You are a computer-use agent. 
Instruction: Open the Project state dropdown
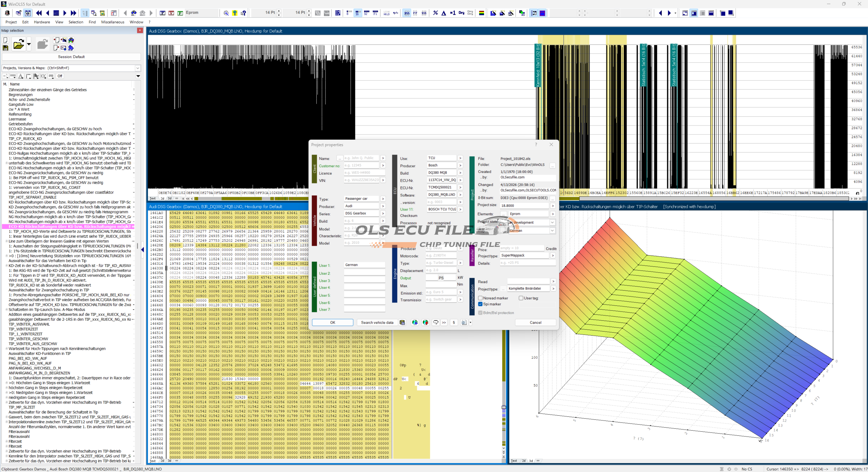pos(552,222)
